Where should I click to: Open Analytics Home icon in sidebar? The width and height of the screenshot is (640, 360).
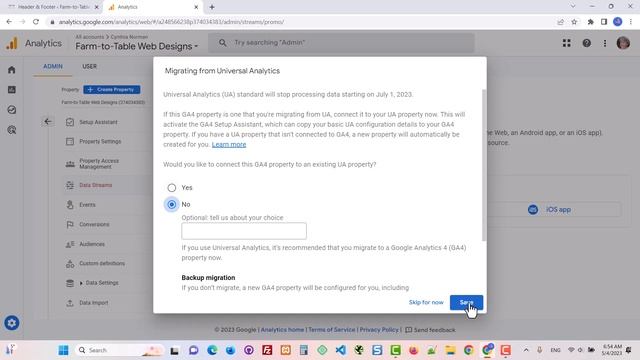click(x=12, y=70)
